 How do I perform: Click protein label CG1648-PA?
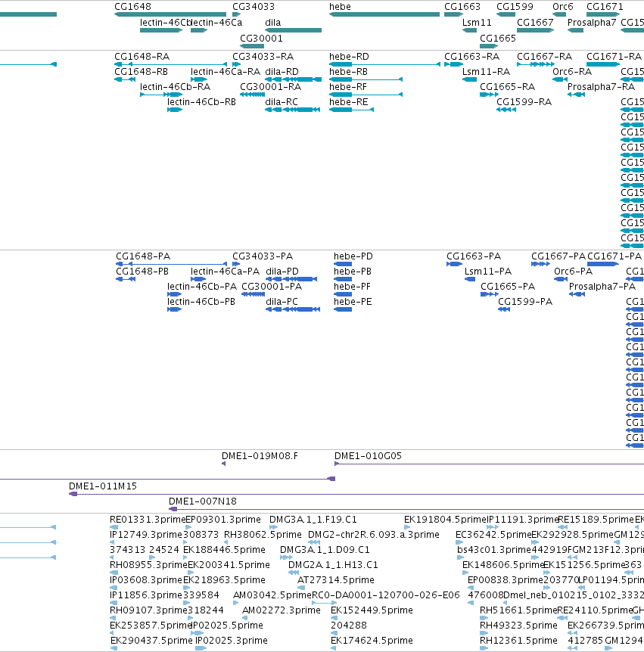pyautogui.click(x=143, y=256)
